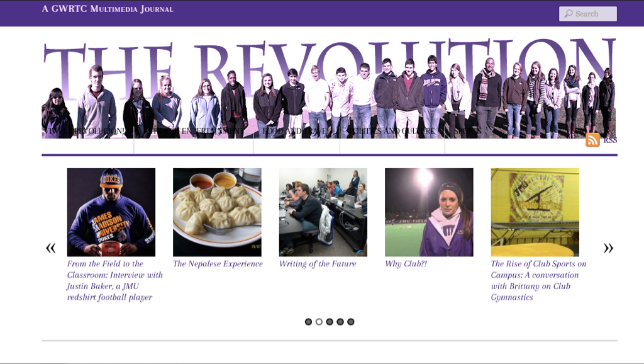
Task: Open the Writing of the Future link
Action: pyautogui.click(x=318, y=264)
